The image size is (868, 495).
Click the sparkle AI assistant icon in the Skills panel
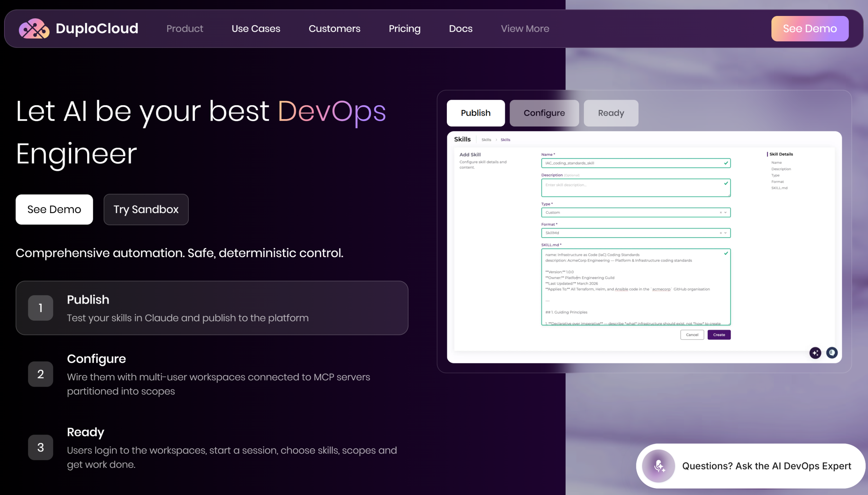click(x=815, y=353)
